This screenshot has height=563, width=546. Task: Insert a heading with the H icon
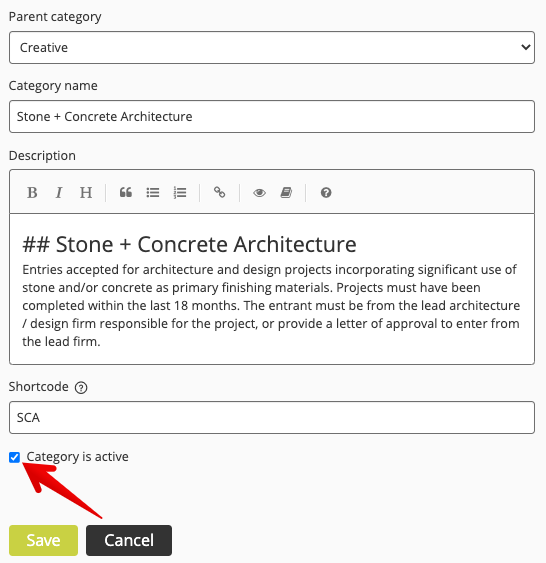click(86, 193)
